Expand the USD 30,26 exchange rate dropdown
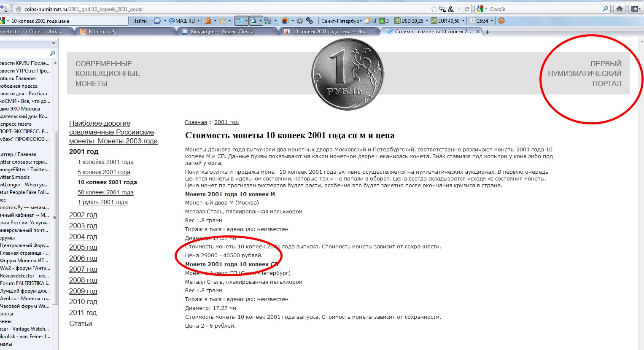The width and height of the screenshot is (644, 350). [427, 21]
